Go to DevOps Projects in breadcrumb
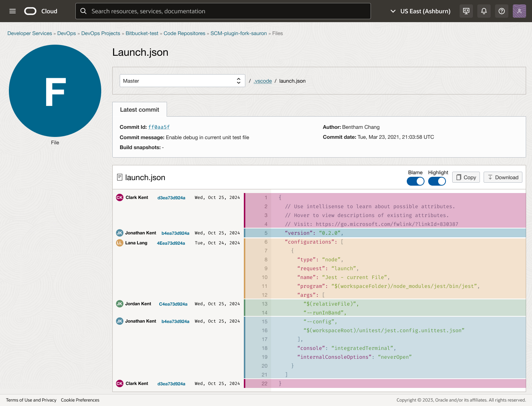Viewport: 532px width, 406px height. (100, 33)
